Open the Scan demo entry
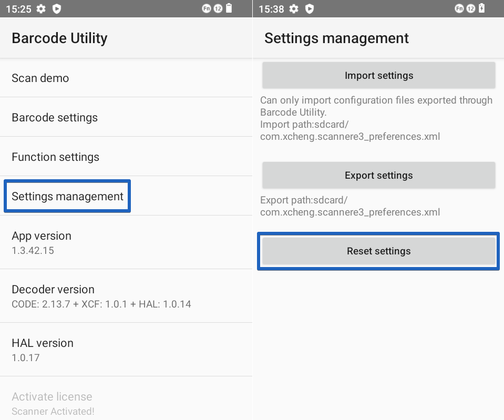The height and width of the screenshot is (420, 504). (x=40, y=78)
